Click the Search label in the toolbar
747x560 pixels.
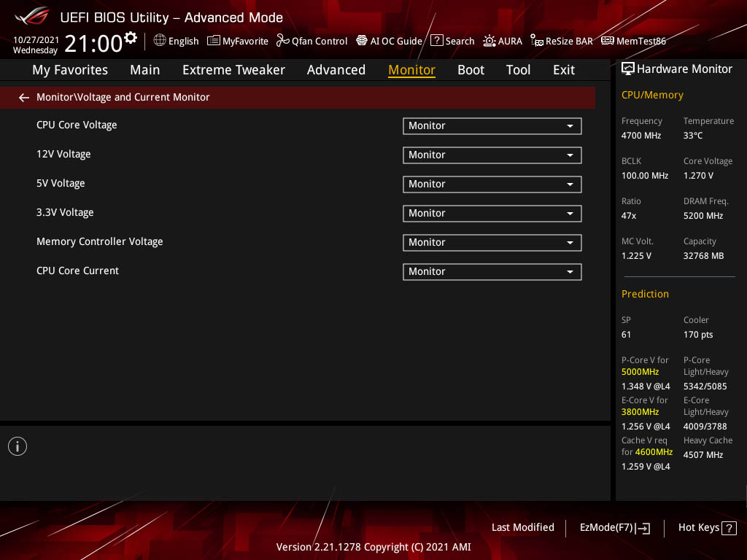tap(460, 42)
